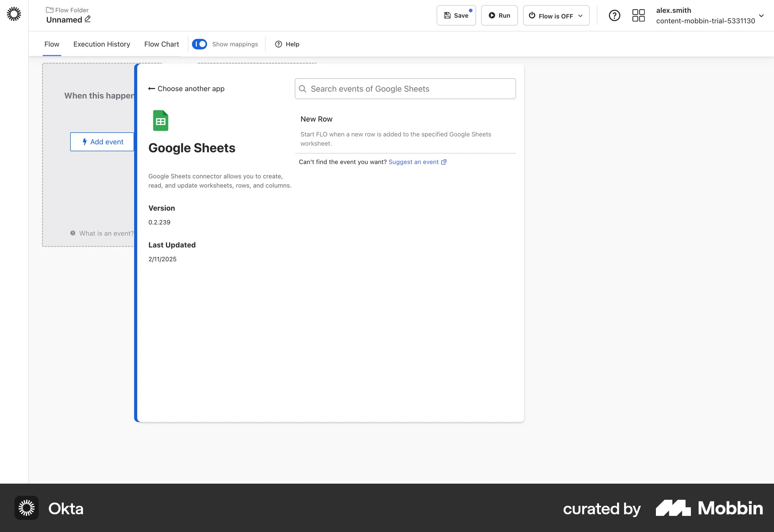Click the search magnifier in events search bar
774x532 pixels.
tap(303, 89)
